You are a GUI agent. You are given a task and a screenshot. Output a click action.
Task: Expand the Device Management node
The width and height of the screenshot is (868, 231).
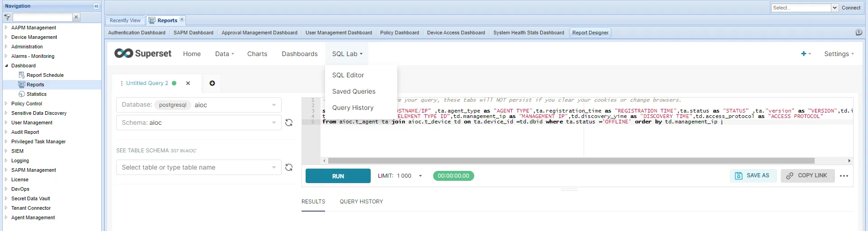tap(6, 37)
